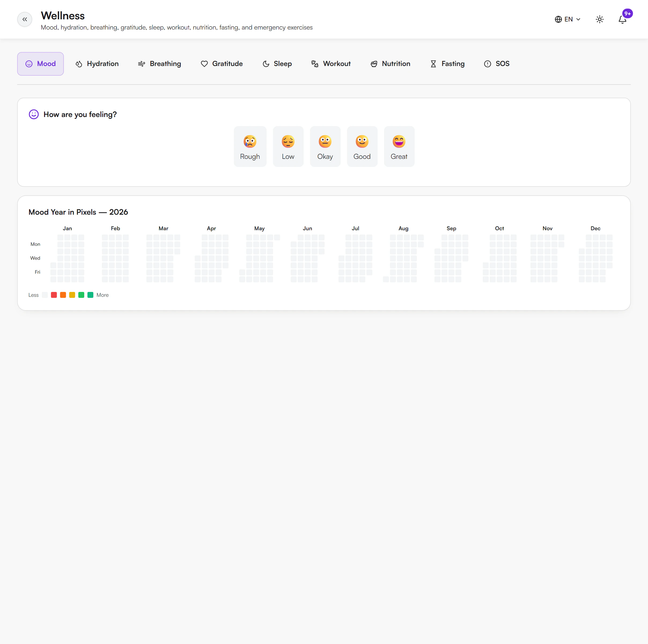Open the EN language dropdown

click(x=568, y=20)
